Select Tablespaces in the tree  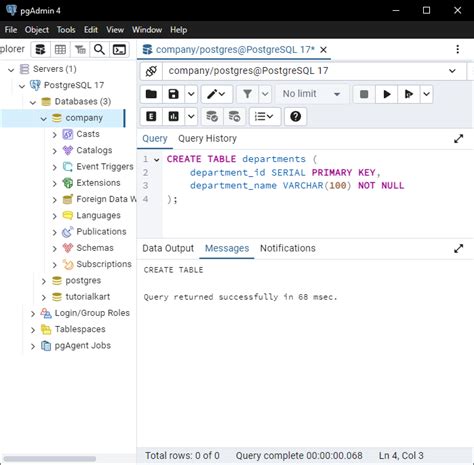tap(80, 330)
